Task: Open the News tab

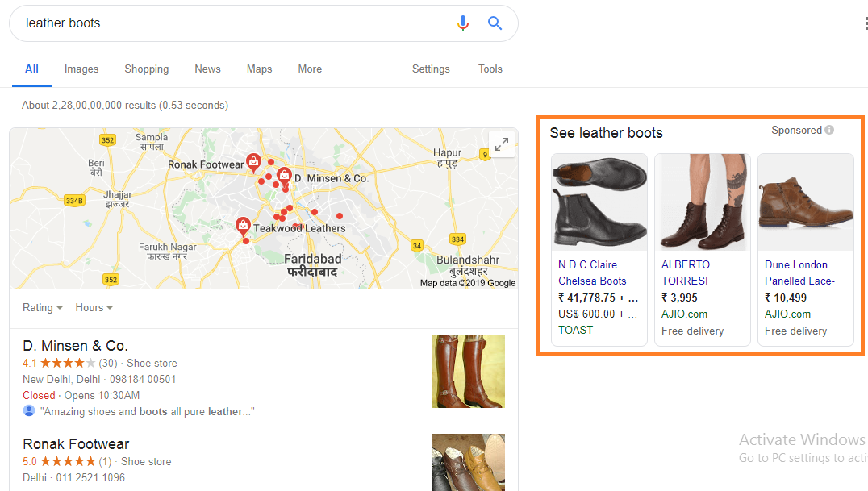Action: (x=207, y=69)
